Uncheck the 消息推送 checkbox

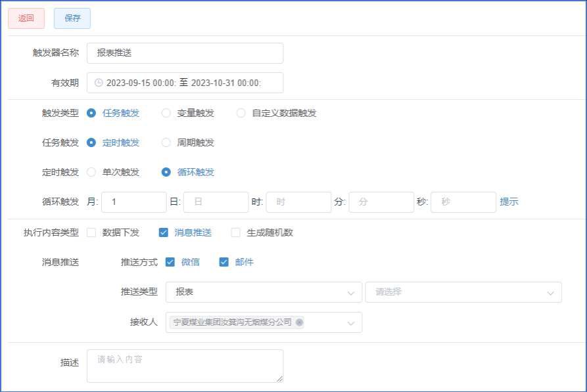(164, 232)
